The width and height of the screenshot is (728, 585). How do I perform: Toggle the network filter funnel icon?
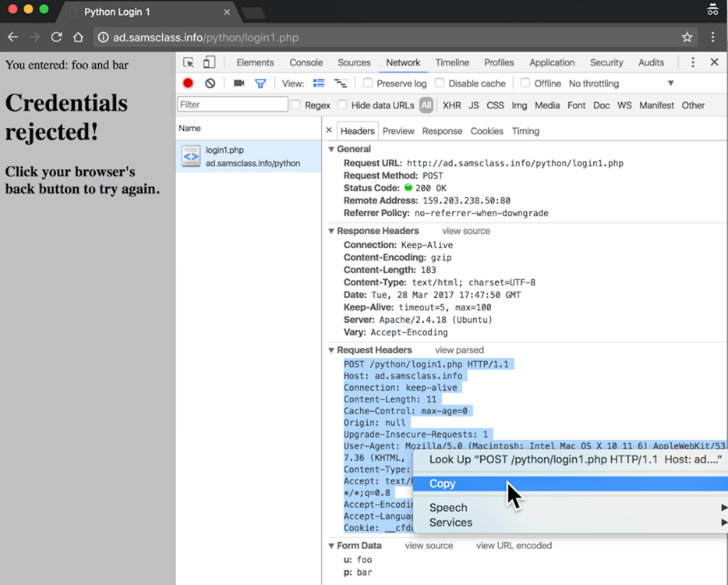tap(260, 83)
